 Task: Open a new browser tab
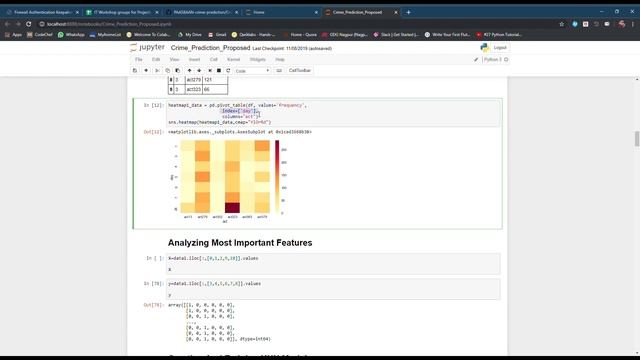(408, 12)
